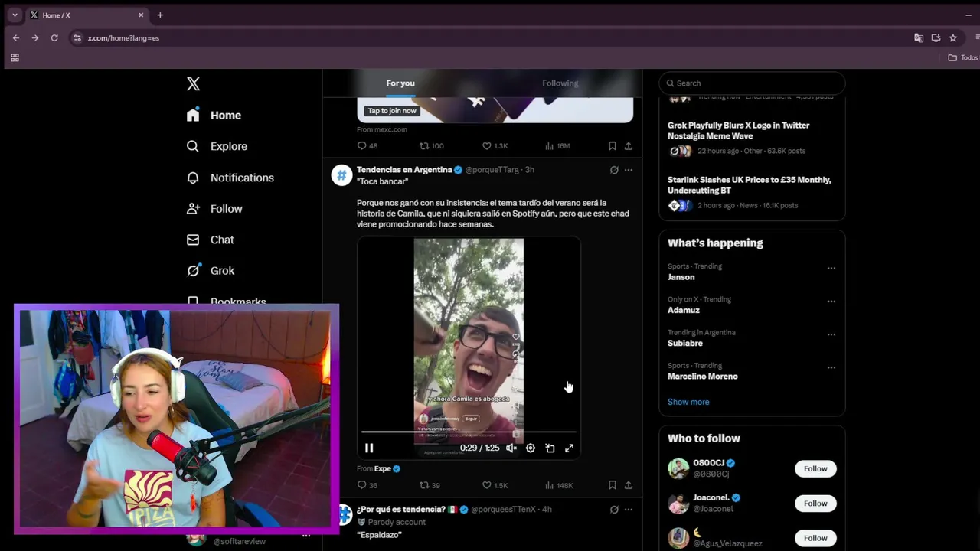The image size is (980, 551).
Task: Click the Search input field
Action: click(x=752, y=83)
